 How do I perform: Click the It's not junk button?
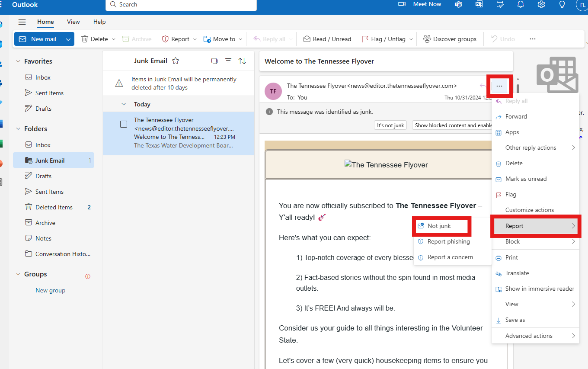390,125
